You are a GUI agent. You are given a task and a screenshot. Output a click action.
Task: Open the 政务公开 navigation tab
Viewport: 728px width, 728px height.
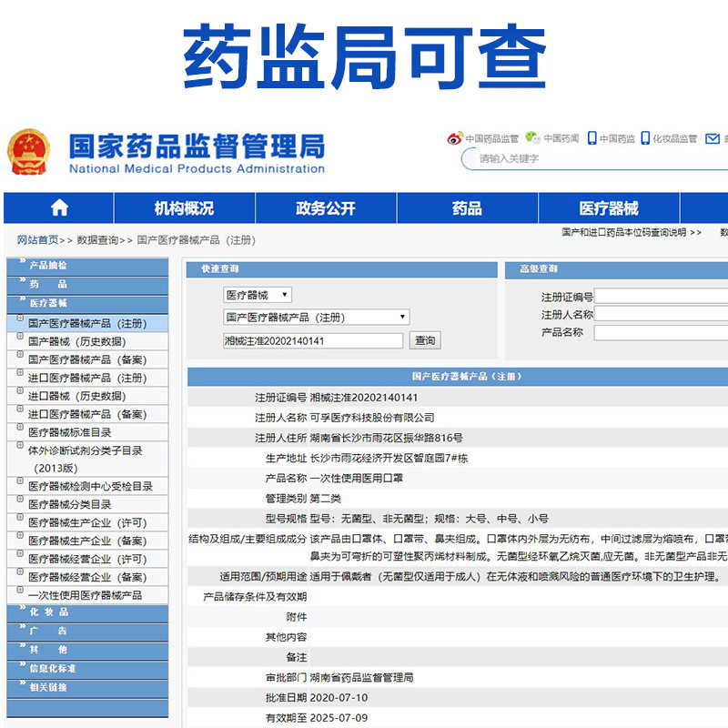point(326,208)
